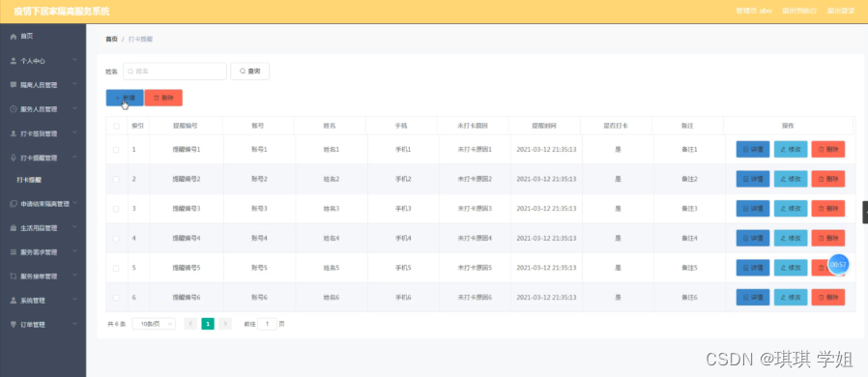Screen dimensions: 868x377
Task: Click the 隔离人员管理 sidebar icon
Action: pos(14,85)
